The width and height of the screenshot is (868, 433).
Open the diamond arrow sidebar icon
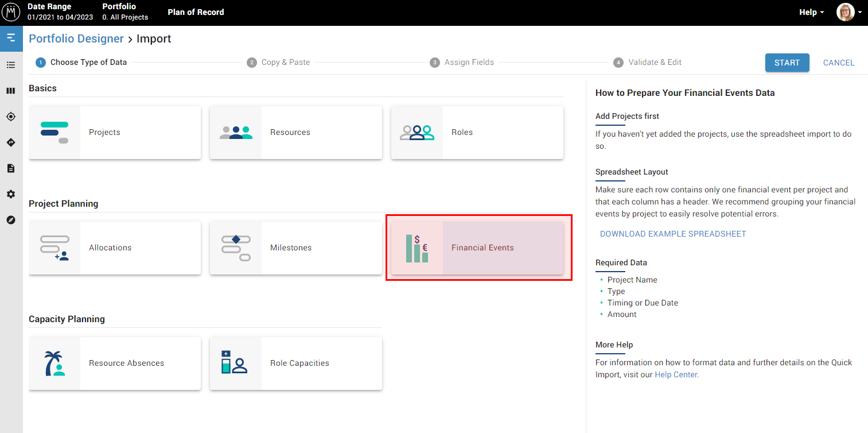click(11, 142)
